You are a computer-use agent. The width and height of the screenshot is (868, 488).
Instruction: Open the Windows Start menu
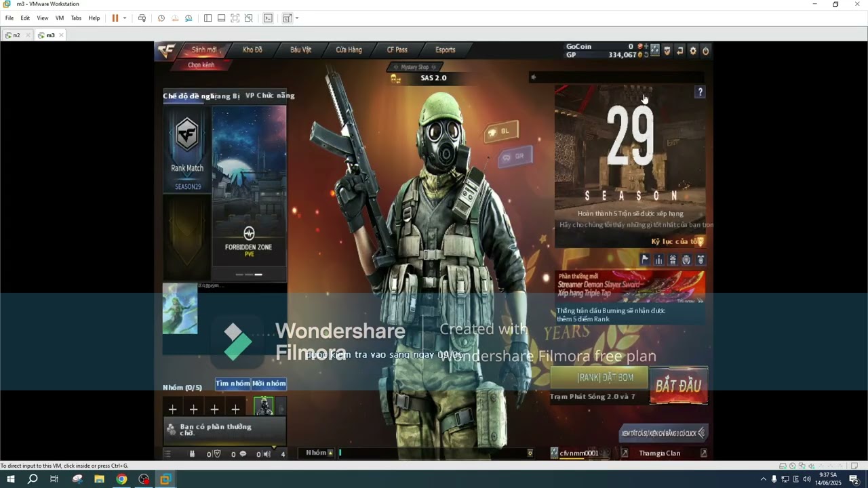(x=10, y=479)
